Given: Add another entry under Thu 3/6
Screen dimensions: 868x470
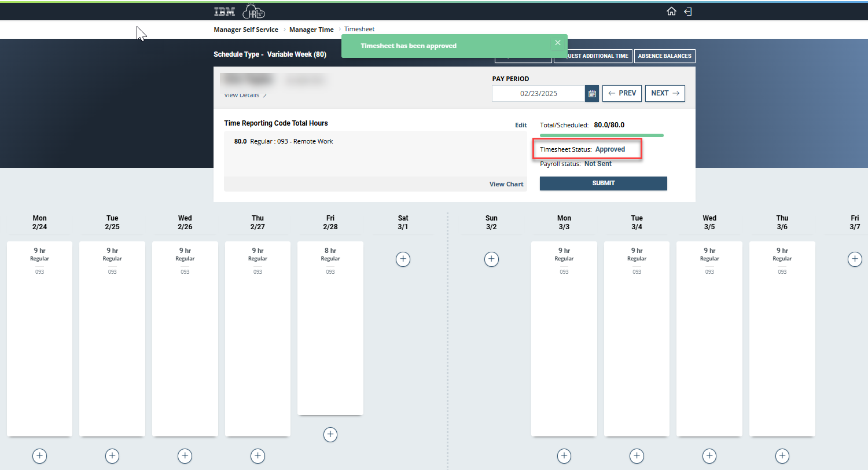Looking at the screenshot, I should pos(782,456).
